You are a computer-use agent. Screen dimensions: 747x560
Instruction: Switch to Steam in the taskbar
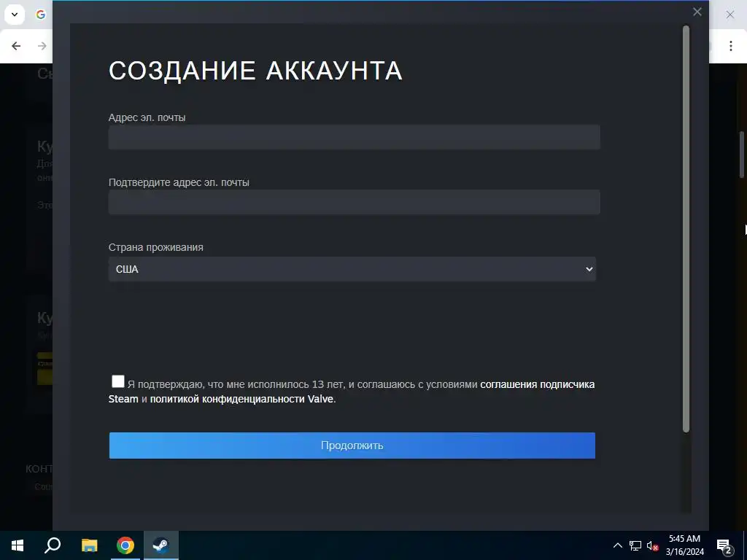tap(161, 545)
